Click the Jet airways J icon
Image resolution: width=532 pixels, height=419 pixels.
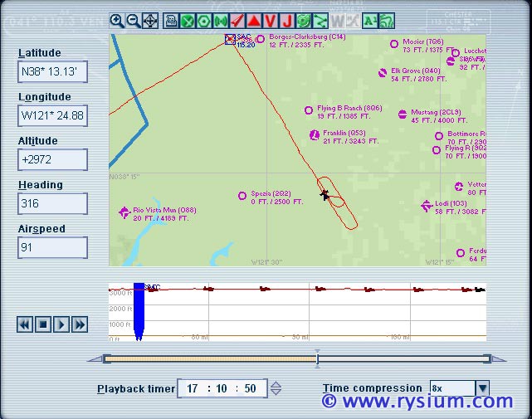(x=287, y=21)
